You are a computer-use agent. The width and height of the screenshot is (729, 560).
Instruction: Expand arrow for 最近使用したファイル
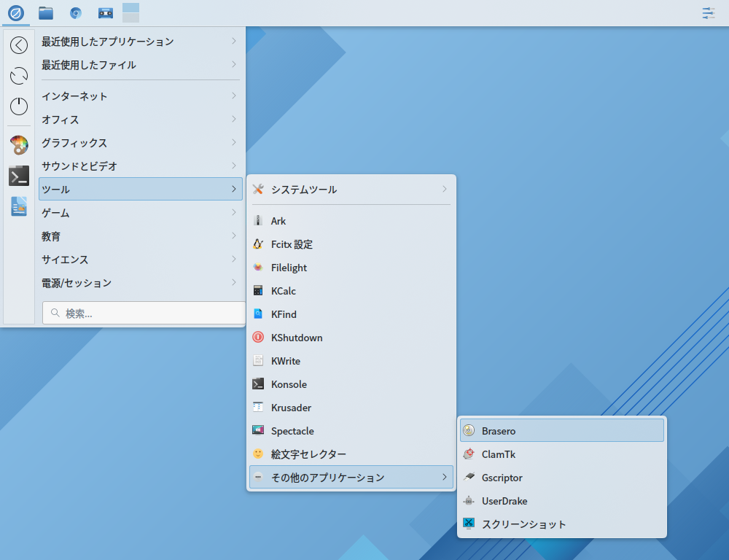(x=234, y=64)
